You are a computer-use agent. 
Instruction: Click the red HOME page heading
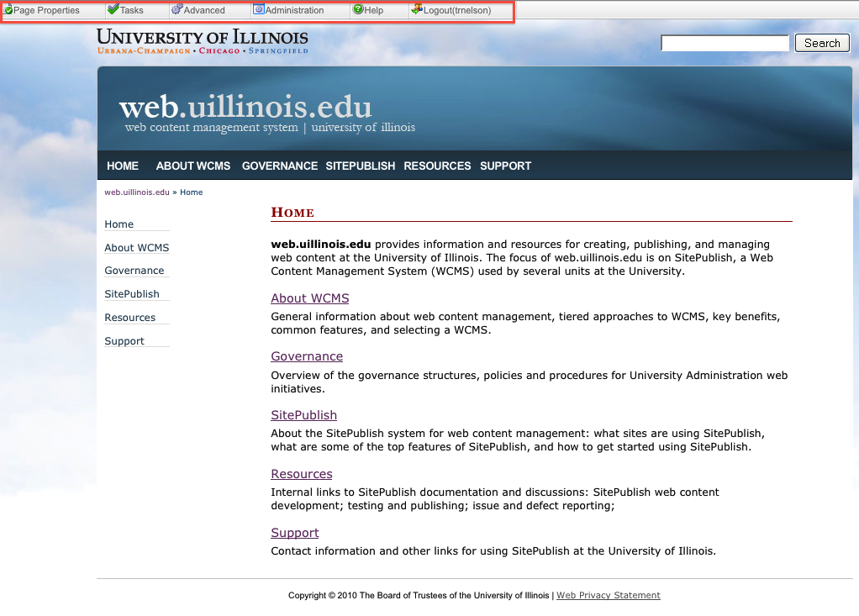tap(292, 213)
